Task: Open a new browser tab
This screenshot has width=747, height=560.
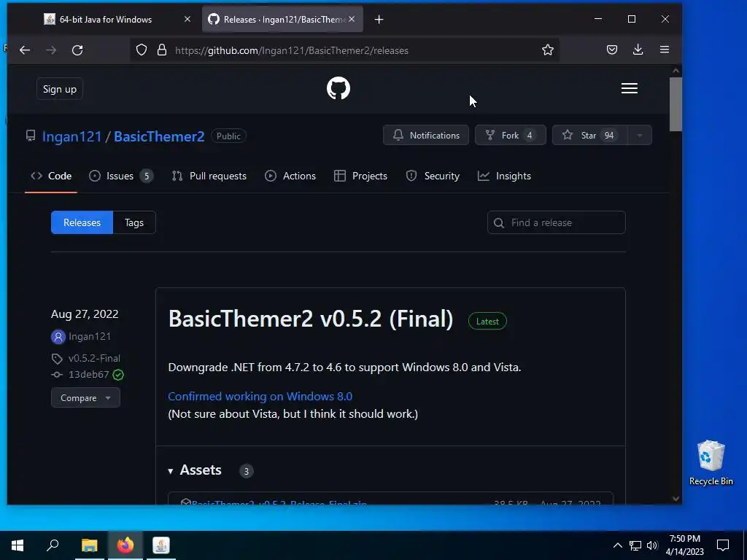Action: tap(379, 20)
